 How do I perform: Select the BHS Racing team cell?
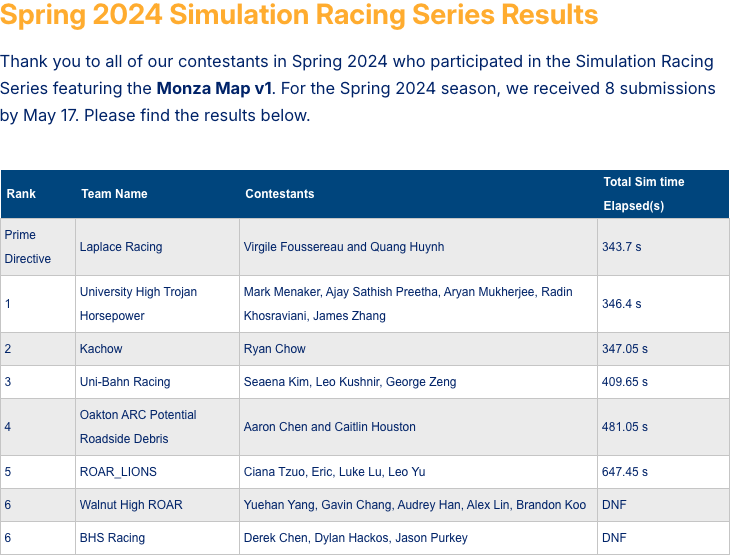pos(112,538)
